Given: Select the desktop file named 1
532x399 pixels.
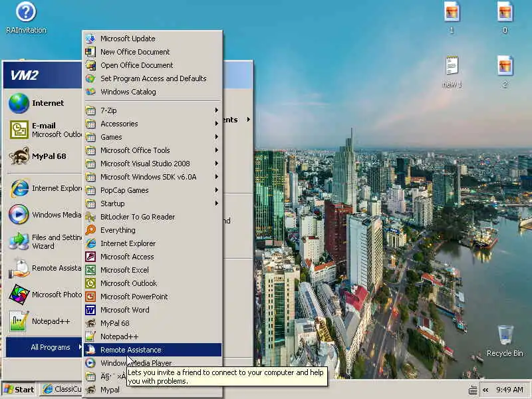Looking at the screenshot, I should click(452, 18).
